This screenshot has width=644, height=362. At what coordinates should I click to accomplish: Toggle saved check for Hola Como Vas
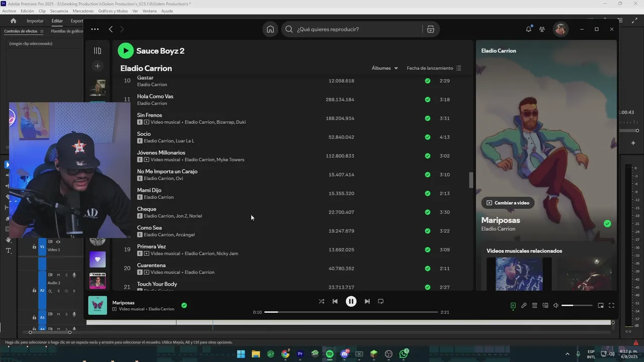pos(428,100)
